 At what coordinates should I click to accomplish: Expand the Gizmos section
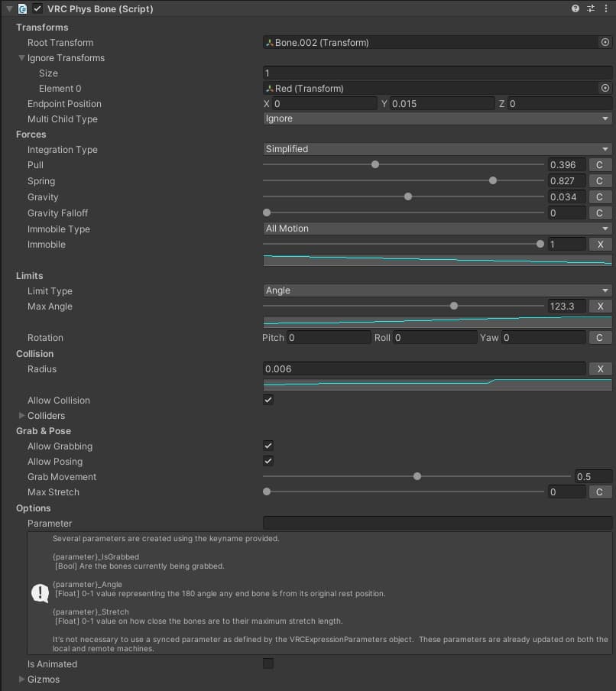click(21, 680)
